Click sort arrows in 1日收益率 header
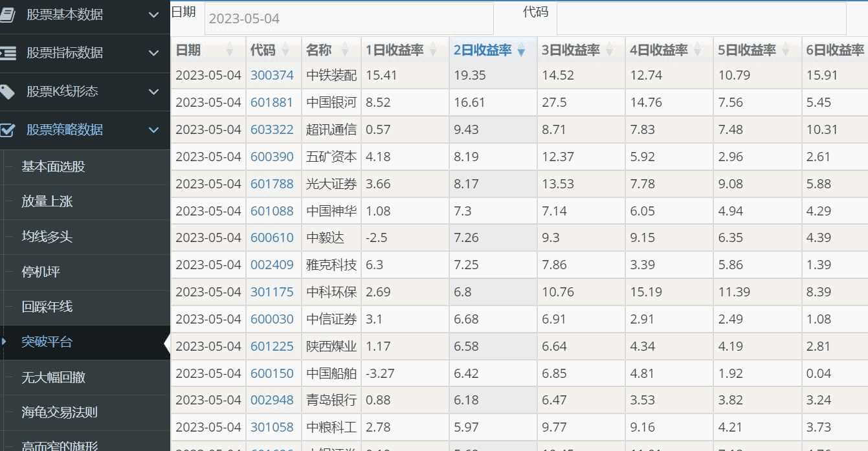This screenshot has height=451, width=868. 433,50
